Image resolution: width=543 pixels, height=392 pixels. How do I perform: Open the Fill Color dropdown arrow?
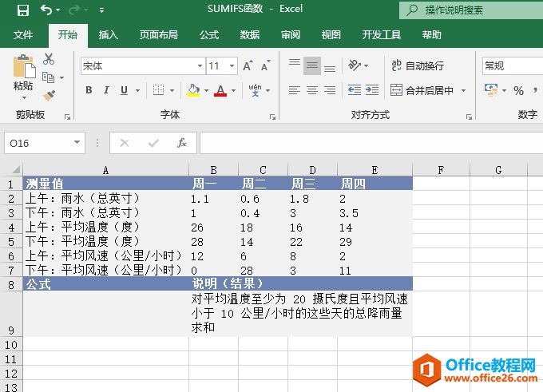tap(206, 91)
